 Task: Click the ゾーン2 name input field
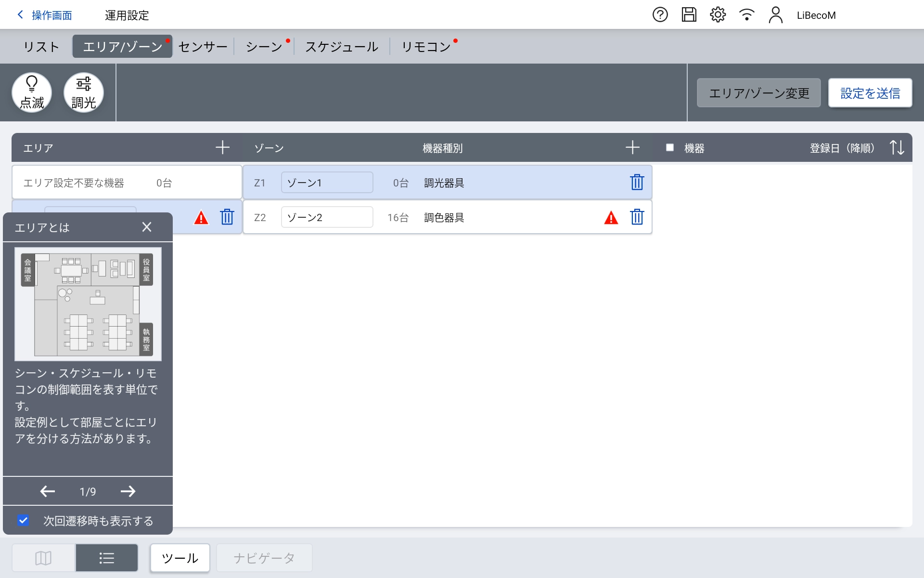coord(327,217)
